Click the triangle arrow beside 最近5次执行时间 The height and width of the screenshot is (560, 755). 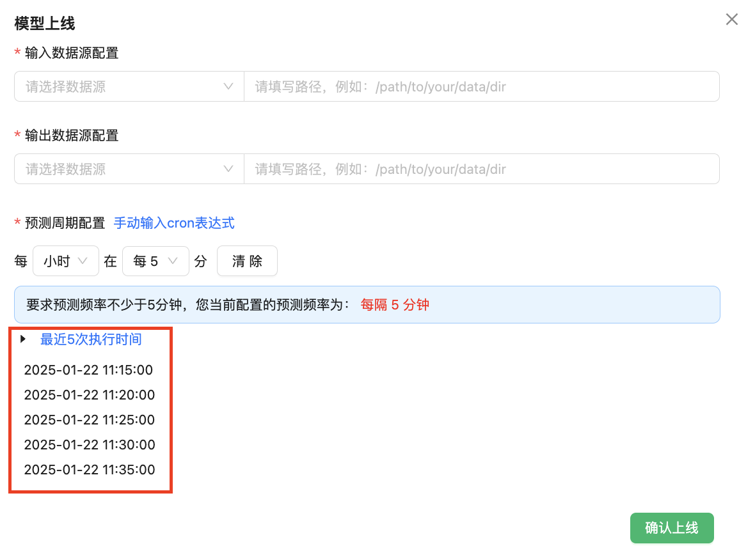(x=24, y=339)
